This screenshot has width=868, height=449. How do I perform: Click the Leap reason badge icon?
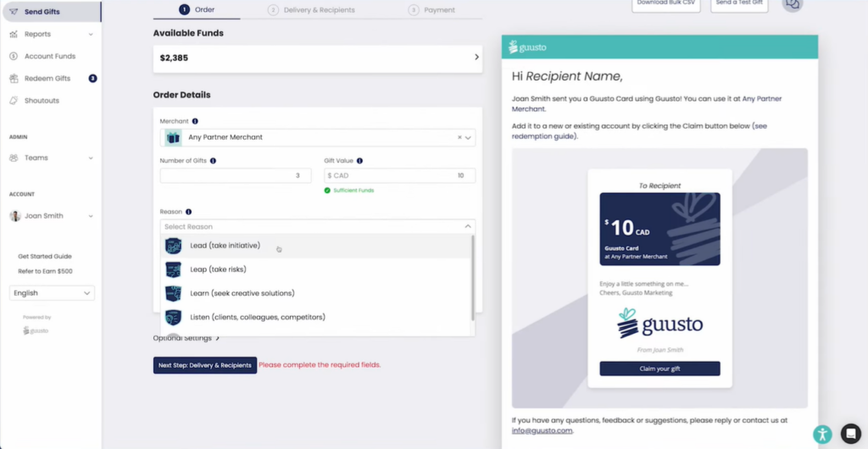coord(173,270)
